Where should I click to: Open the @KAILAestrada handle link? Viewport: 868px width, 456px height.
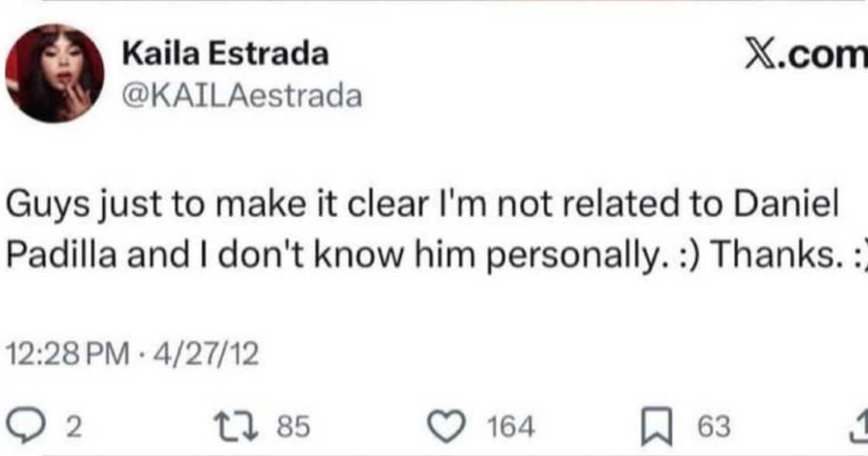[x=242, y=95]
